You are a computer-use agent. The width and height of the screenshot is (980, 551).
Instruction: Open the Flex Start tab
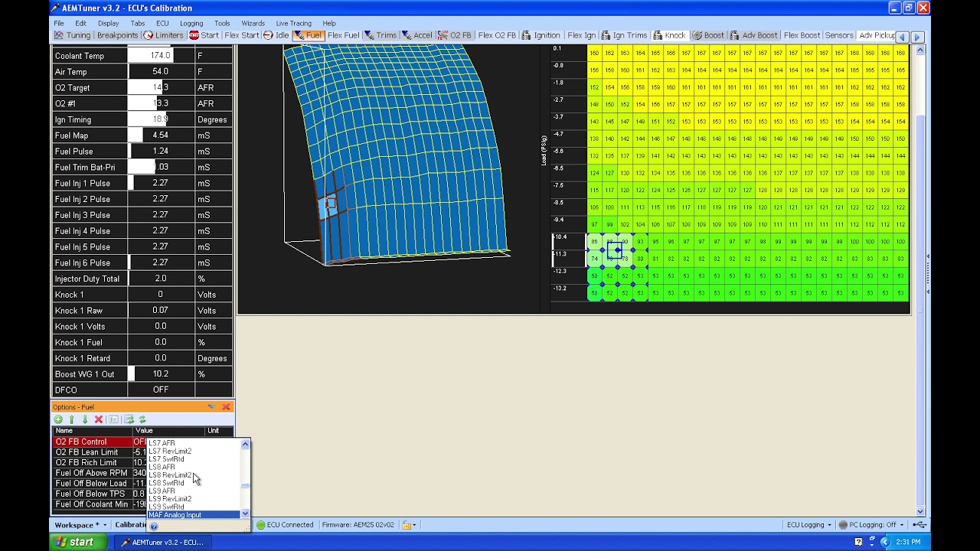click(x=242, y=35)
